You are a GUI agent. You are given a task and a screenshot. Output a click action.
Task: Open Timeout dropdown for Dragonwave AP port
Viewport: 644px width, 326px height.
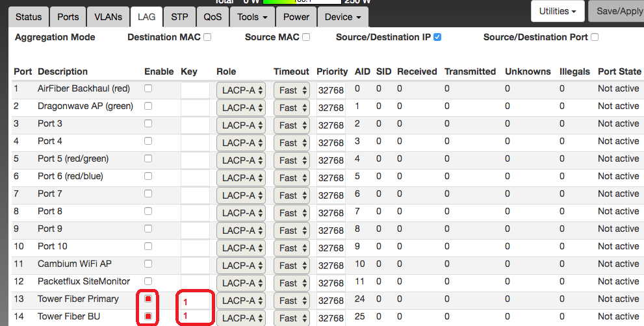coord(291,108)
